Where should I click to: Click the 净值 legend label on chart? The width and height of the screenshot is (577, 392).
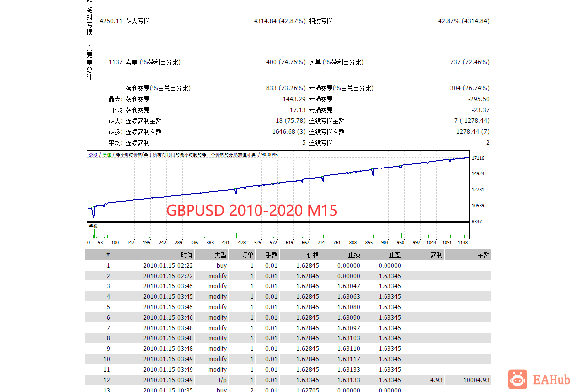tap(106, 155)
